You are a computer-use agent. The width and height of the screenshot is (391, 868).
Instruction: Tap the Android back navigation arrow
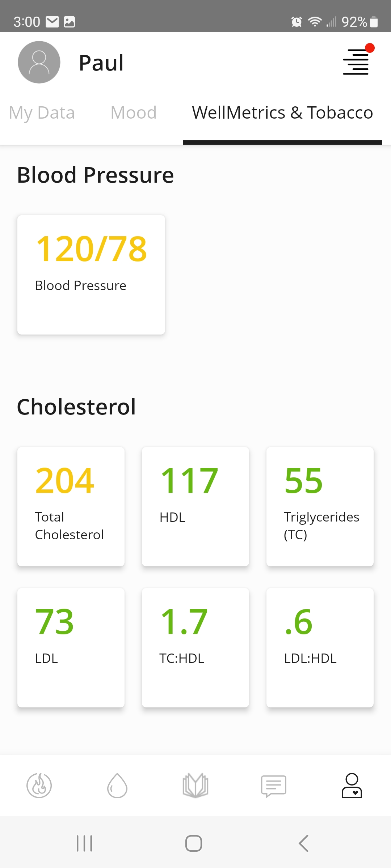[x=304, y=843]
